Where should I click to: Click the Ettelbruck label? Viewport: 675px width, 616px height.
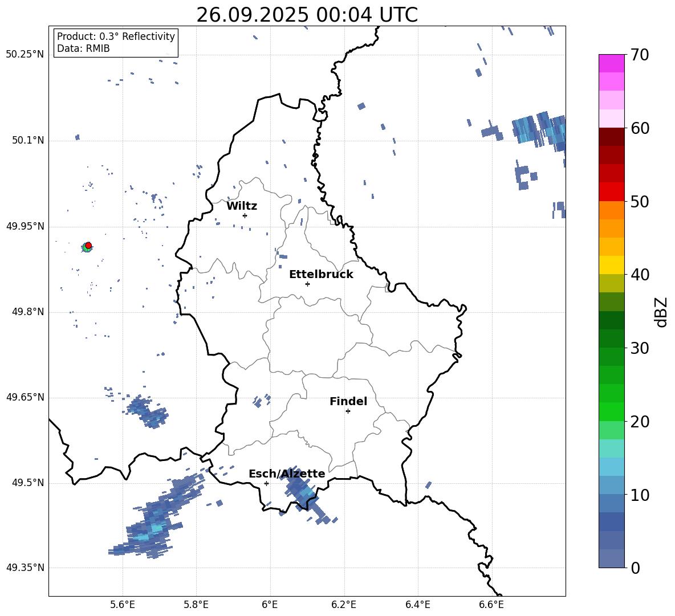tap(321, 275)
